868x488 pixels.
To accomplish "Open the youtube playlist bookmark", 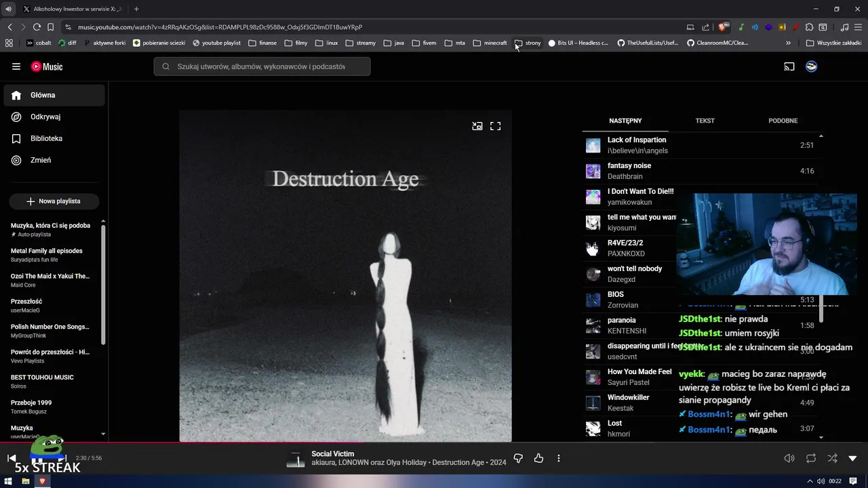I will (217, 43).
